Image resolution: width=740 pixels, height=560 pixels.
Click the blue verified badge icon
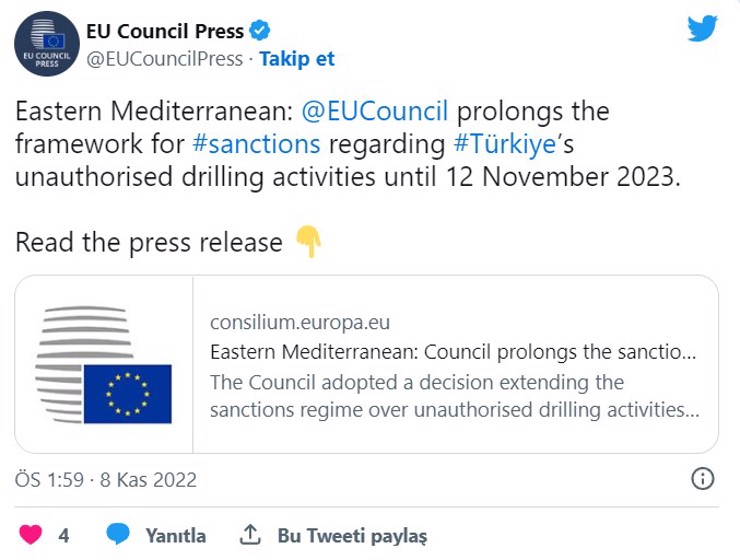[260, 31]
